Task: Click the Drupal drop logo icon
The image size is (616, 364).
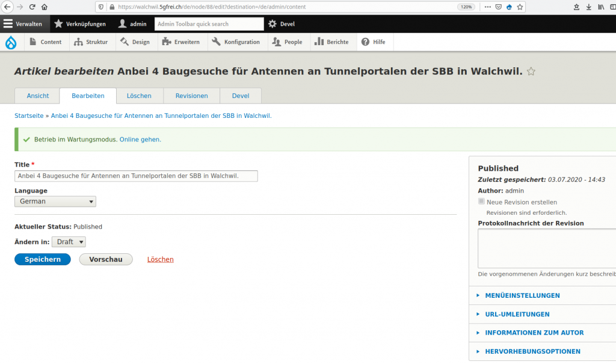Action: tap(11, 42)
